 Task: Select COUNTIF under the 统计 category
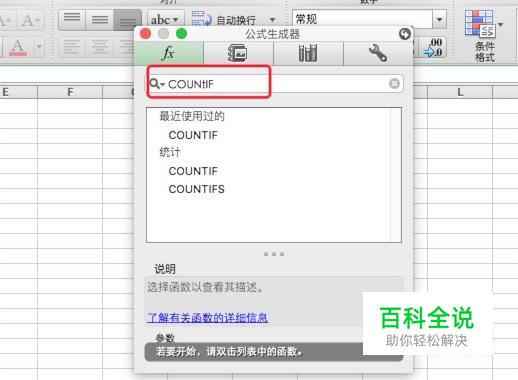(x=193, y=171)
